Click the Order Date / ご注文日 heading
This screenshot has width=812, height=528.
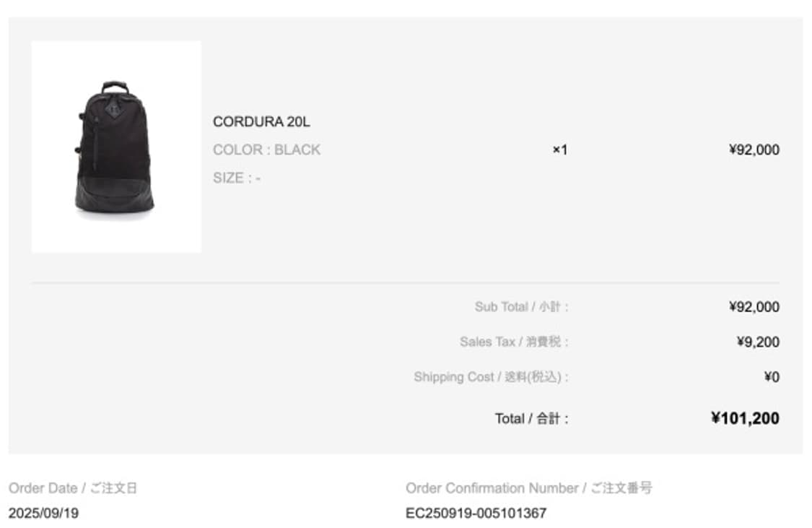click(x=73, y=488)
